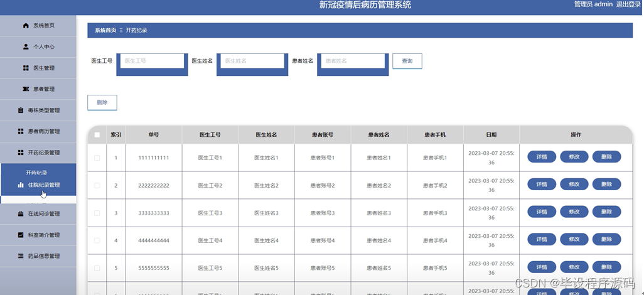Click 系统首页 in the breadcrumb

[x=105, y=30]
